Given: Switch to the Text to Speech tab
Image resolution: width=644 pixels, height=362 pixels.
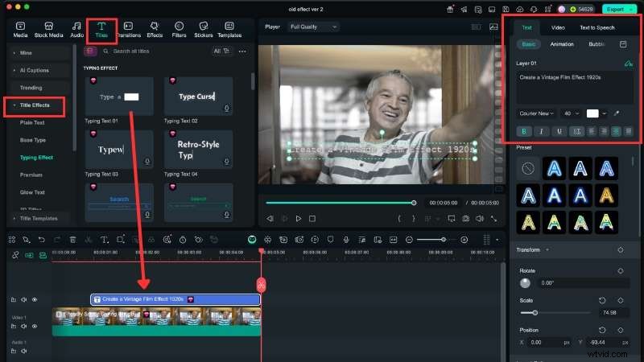Looking at the screenshot, I should pyautogui.click(x=597, y=27).
